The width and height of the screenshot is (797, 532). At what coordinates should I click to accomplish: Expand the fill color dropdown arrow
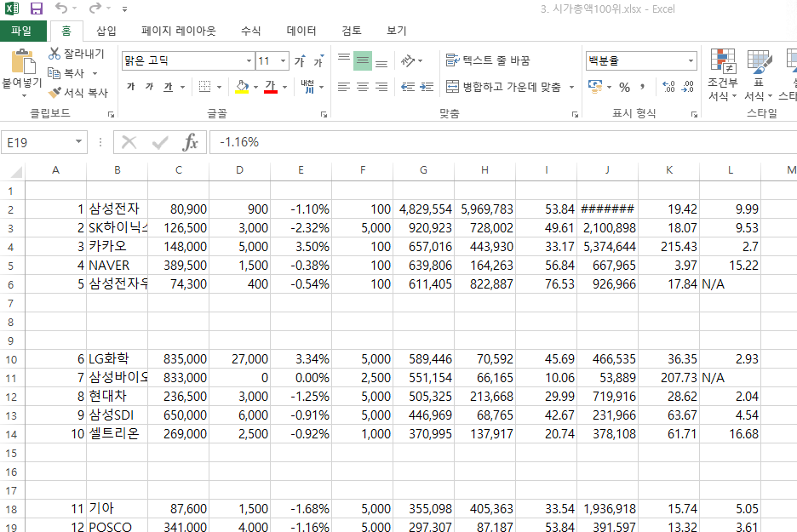pos(255,87)
